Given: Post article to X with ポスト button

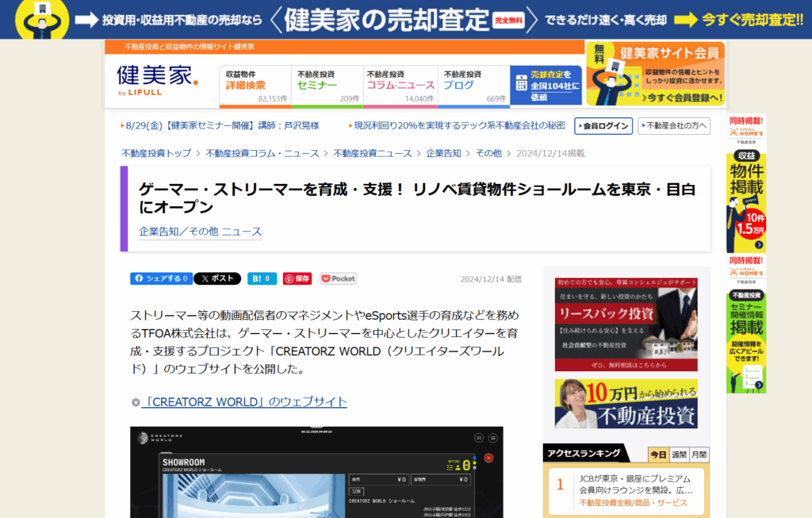Looking at the screenshot, I should pos(217,278).
